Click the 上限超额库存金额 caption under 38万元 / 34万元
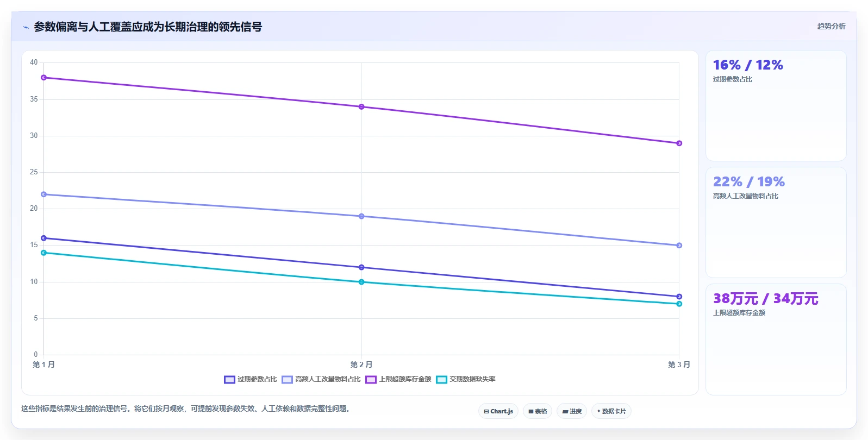The width and height of the screenshot is (868, 440). [739, 313]
